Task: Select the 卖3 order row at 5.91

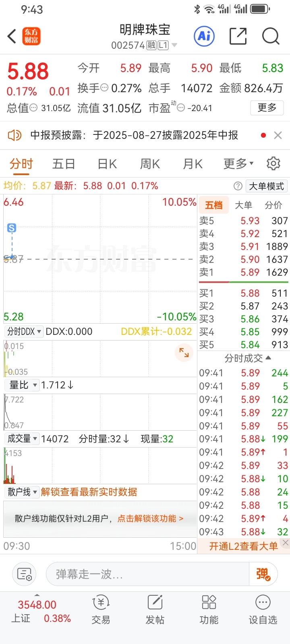Action: pos(244,246)
